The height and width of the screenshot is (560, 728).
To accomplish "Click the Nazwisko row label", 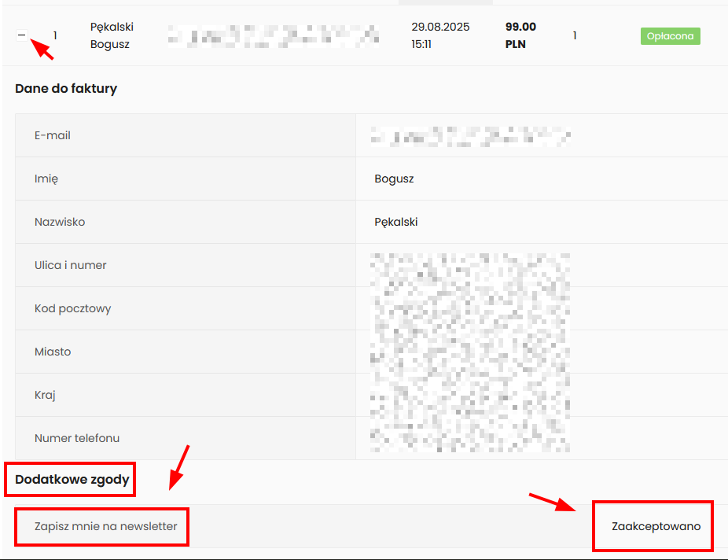I will tap(60, 222).
